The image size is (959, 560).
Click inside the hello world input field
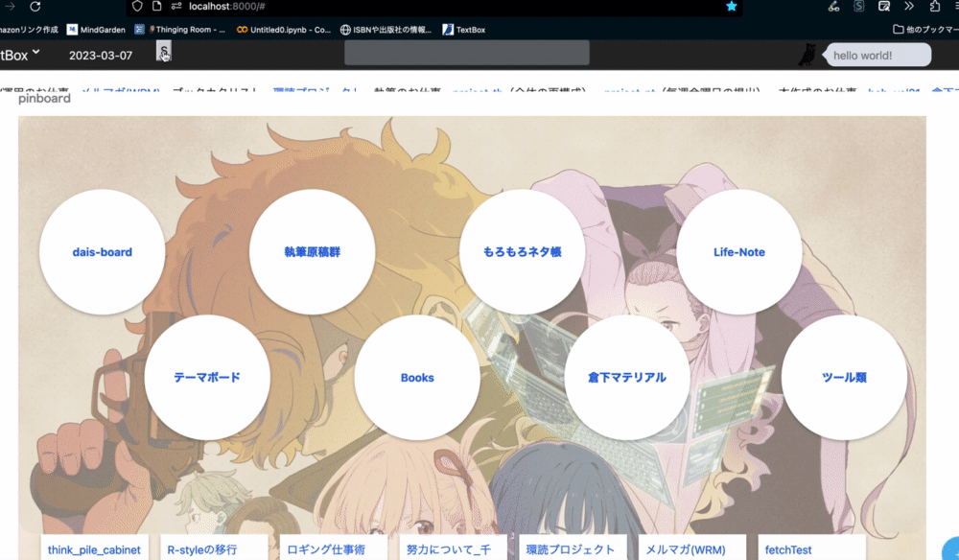876,55
